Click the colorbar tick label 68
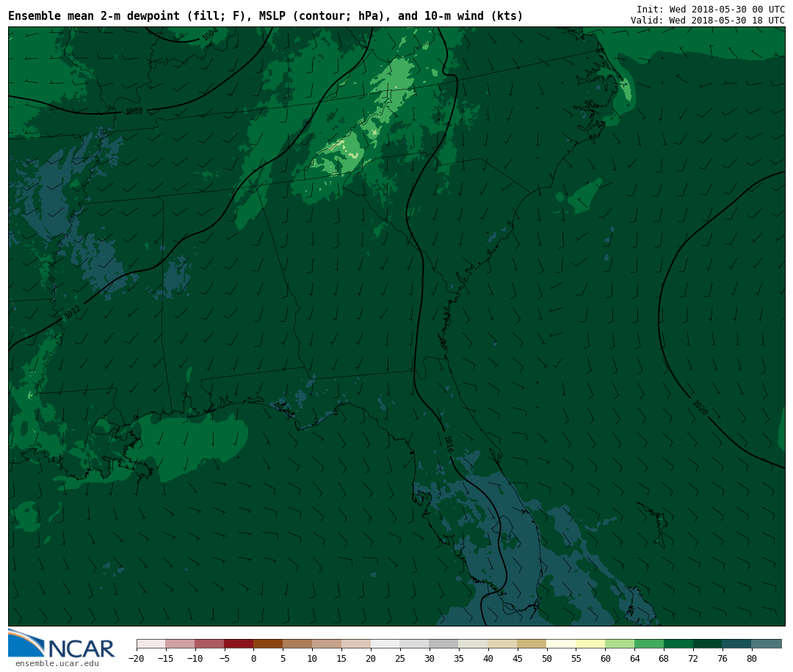The width and height of the screenshot is (793, 672). 664,658
